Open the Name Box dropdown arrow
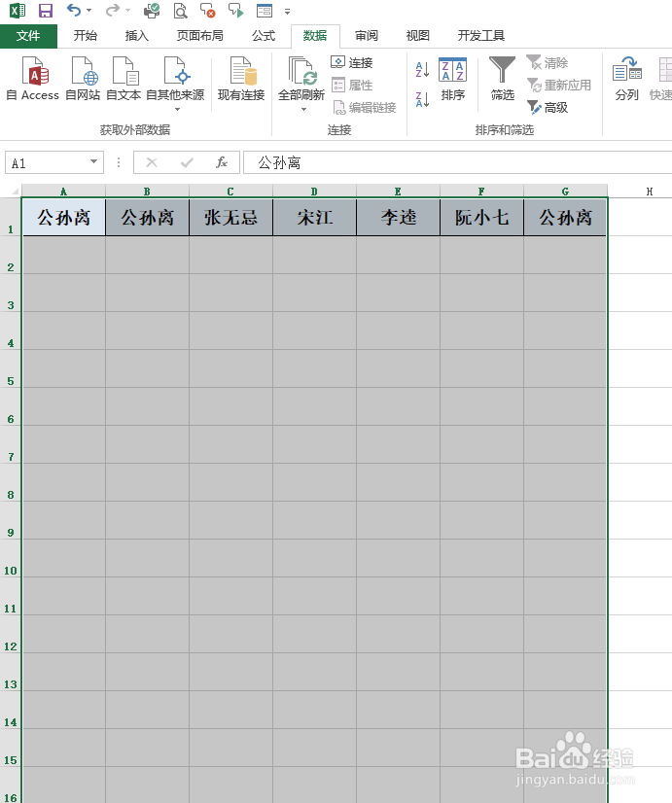Screen dimensions: 672x803 pyautogui.click(x=93, y=161)
